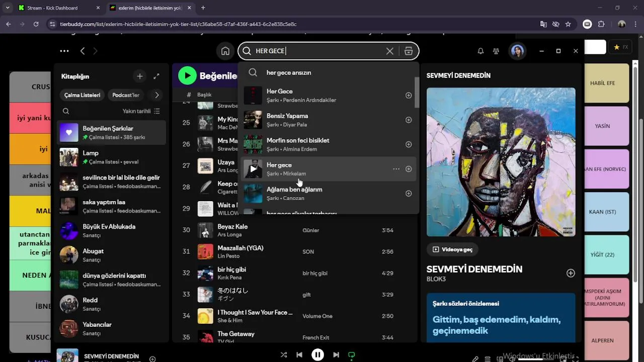Open saka yaptım laa playlist
The width and height of the screenshot is (644, 362).
[x=111, y=206]
